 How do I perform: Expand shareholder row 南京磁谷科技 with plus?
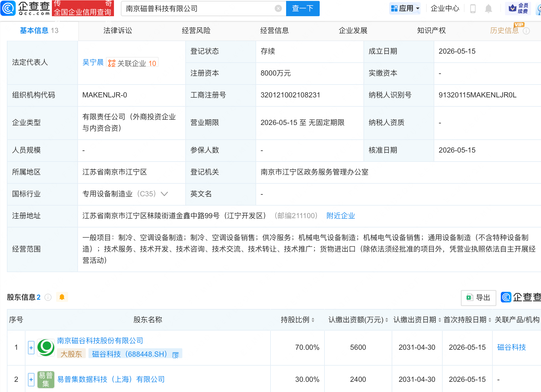[31, 348]
